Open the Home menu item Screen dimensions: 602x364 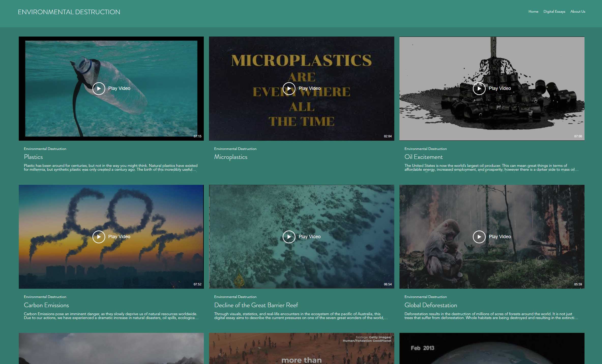click(533, 11)
